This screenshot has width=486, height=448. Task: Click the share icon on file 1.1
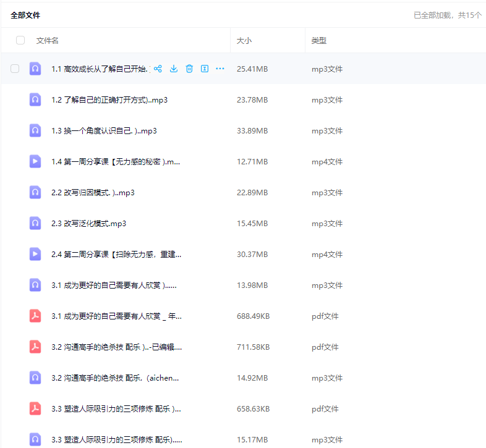158,69
